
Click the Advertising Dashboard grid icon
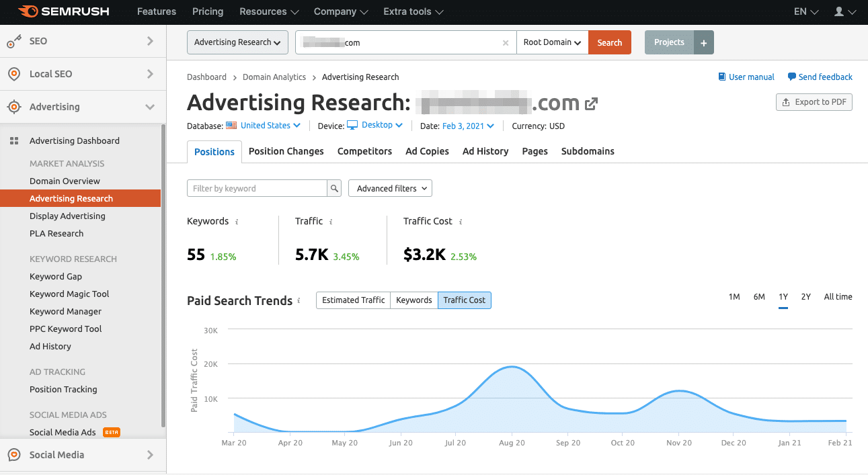click(x=13, y=141)
